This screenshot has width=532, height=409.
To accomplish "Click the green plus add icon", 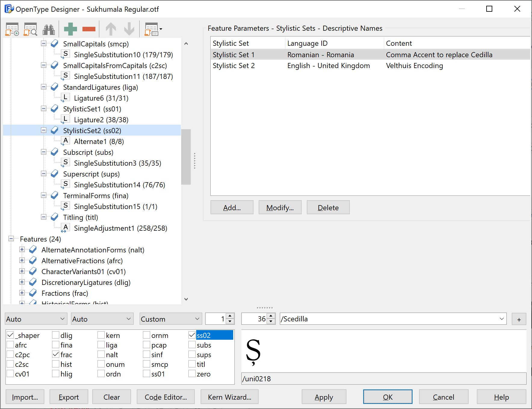I will click(x=70, y=29).
